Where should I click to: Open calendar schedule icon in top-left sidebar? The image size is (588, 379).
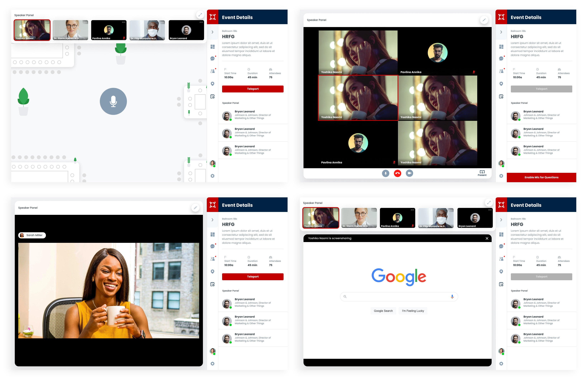click(x=213, y=96)
